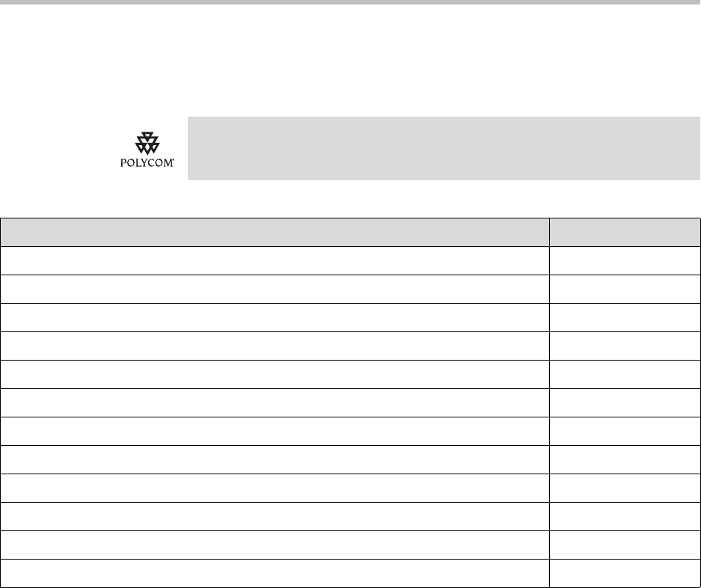Click the first body row's narrow right cell
The image size is (701, 588).
(x=625, y=260)
